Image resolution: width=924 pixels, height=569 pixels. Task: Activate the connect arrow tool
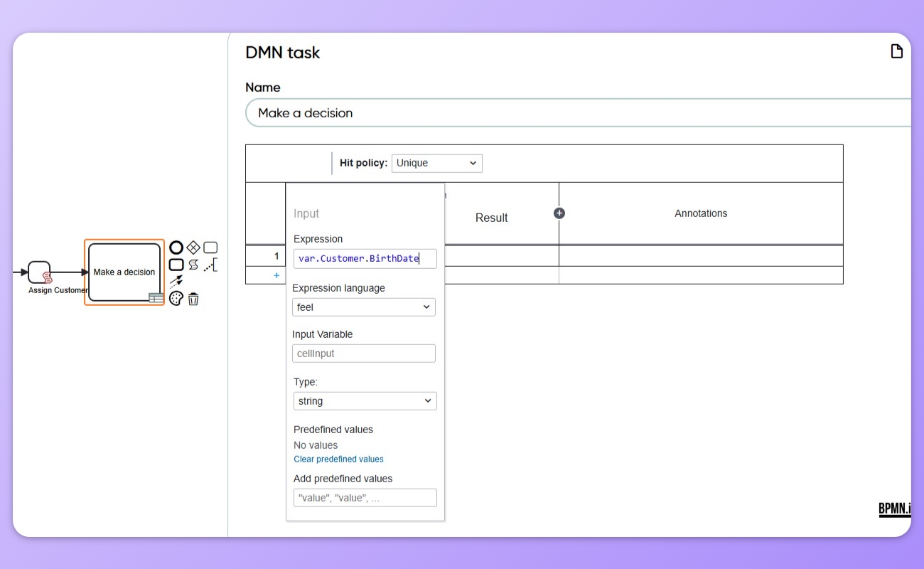point(176,282)
